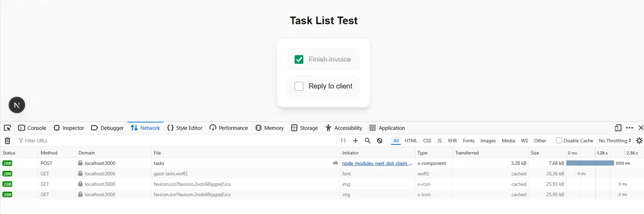Filter requests by Fonts

469,141
